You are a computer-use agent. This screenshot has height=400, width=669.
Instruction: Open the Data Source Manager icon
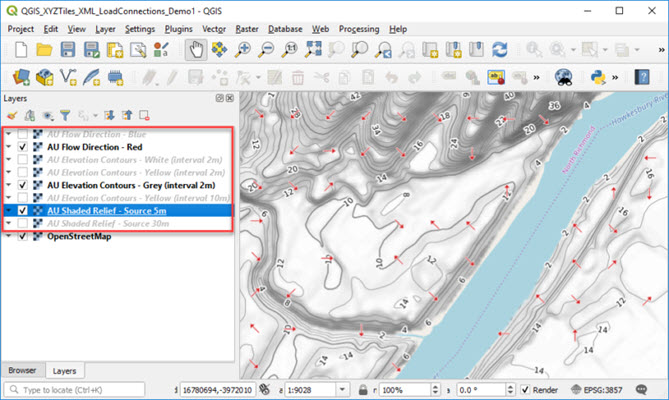(x=20, y=77)
